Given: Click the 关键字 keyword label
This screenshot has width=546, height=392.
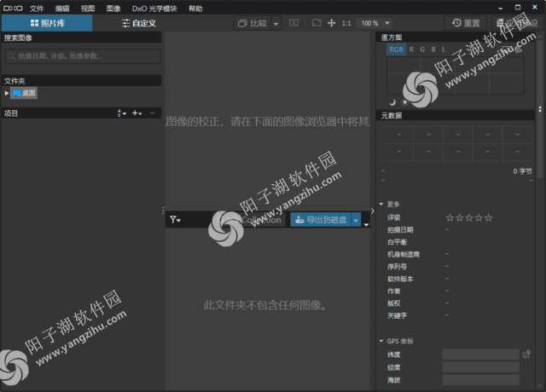Looking at the screenshot, I should (x=397, y=315).
